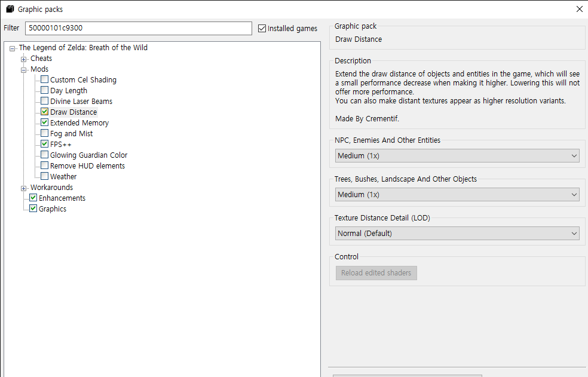The width and height of the screenshot is (588, 377).
Task: Select the Weather label
Action: [63, 177]
